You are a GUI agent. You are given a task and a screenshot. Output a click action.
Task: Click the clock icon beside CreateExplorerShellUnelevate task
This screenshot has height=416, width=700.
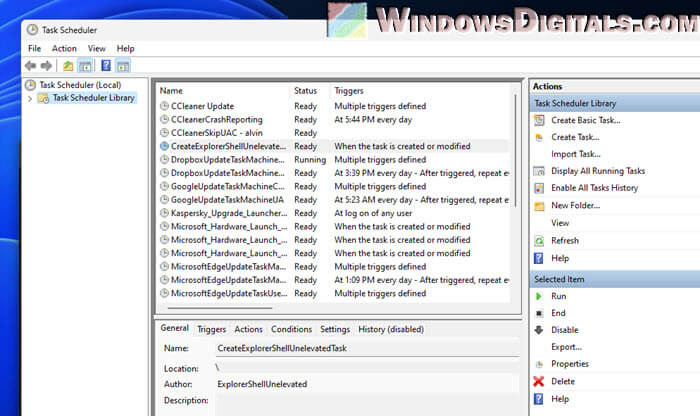(x=164, y=146)
